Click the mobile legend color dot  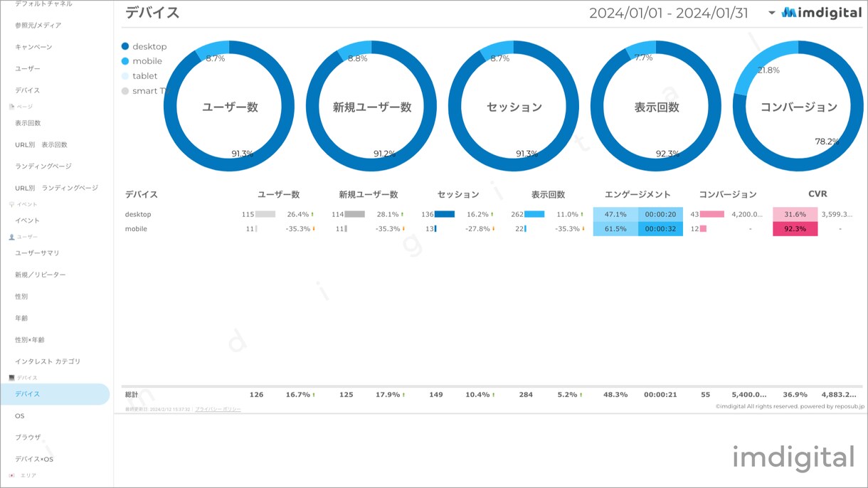click(x=125, y=61)
